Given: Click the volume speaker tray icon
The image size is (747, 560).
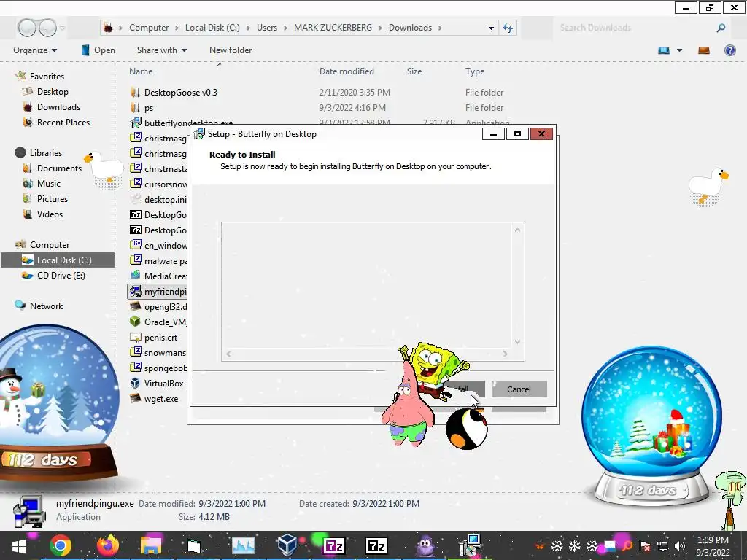Looking at the screenshot, I should [x=679, y=546].
